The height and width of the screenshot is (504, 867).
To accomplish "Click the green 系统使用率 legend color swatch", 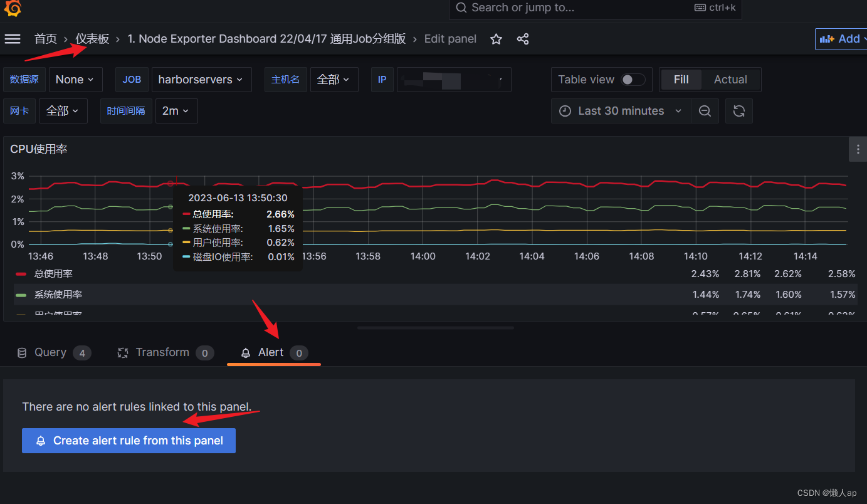I will (x=21, y=295).
